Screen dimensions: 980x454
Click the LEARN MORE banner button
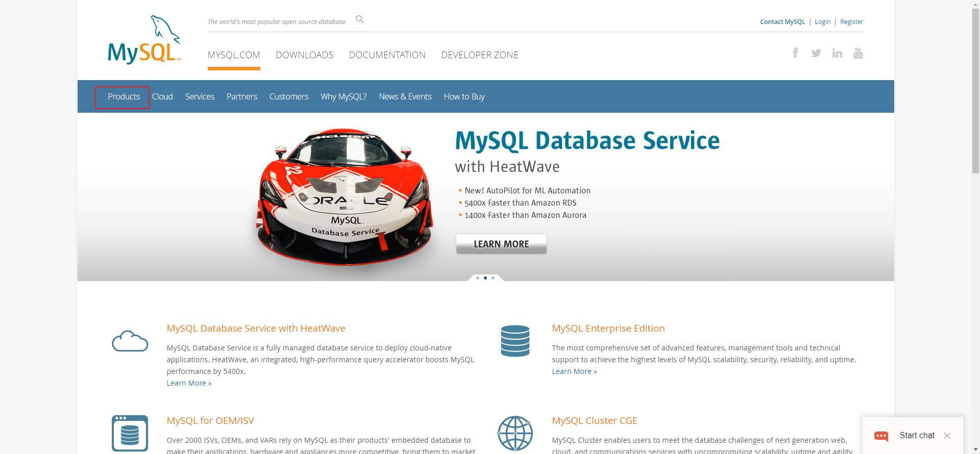tap(501, 244)
